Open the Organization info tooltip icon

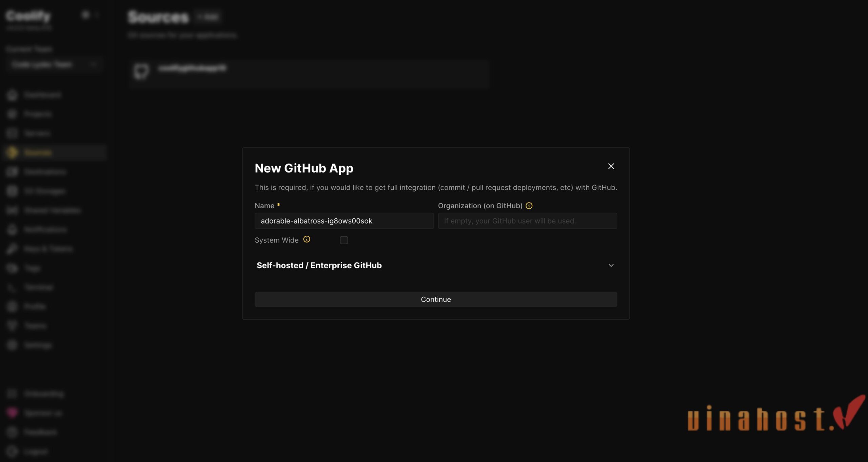(x=529, y=206)
